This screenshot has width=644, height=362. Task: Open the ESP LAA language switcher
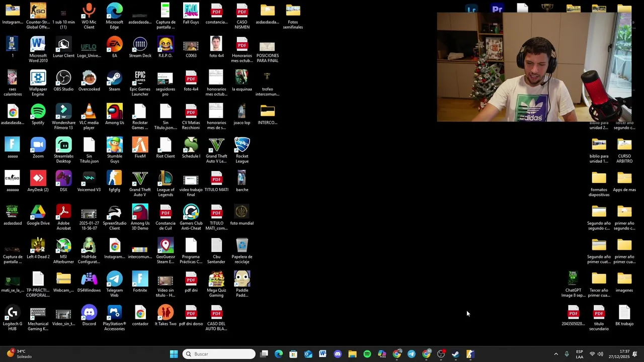(580, 354)
